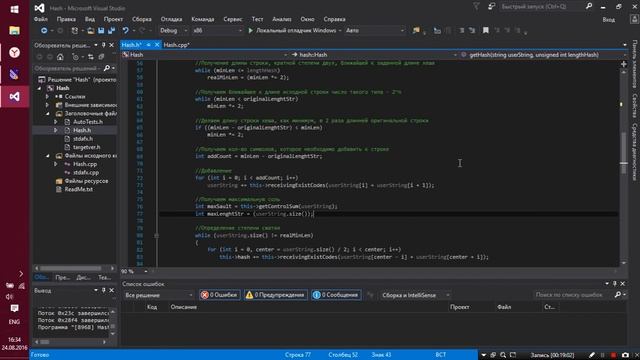Image resolution: width=640 pixels, height=360 pixels.
Task: Collapse the Hash project tree node
Action: click(x=40, y=88)
